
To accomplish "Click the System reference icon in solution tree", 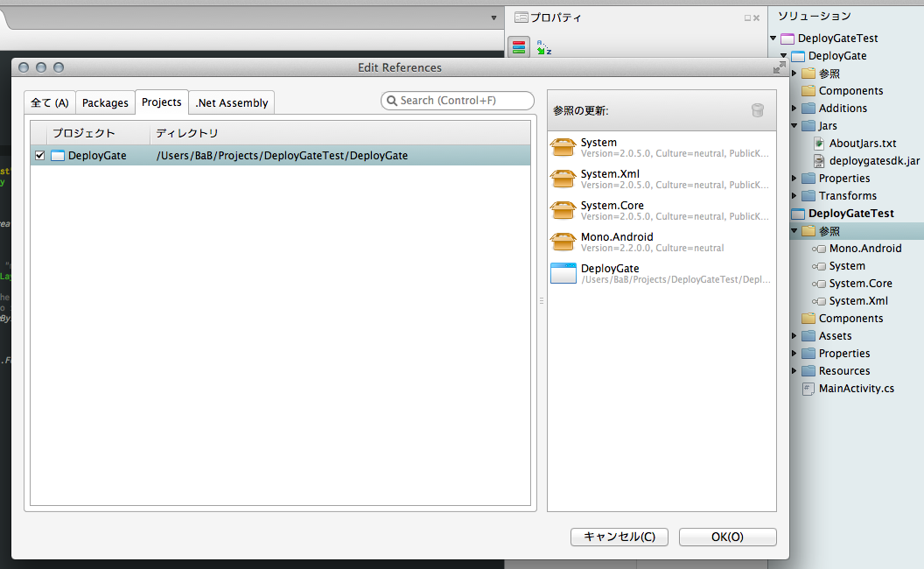I will click(819, 266).
